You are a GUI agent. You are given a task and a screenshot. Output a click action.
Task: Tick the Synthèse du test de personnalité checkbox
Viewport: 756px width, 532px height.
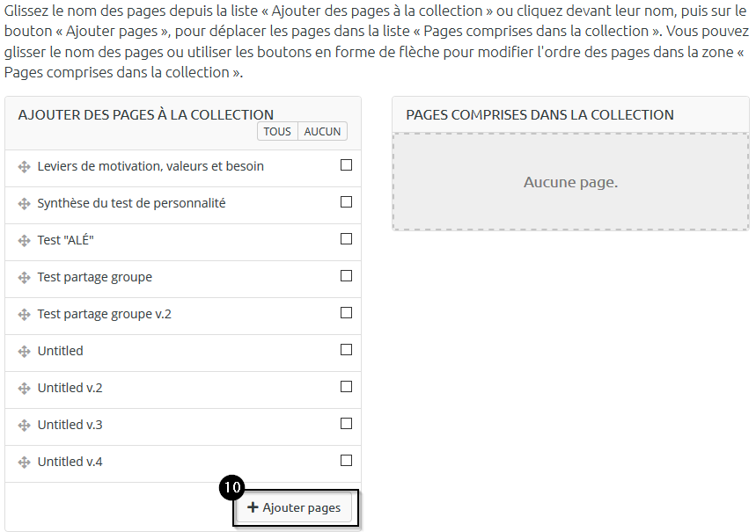[x=346, y=202]
